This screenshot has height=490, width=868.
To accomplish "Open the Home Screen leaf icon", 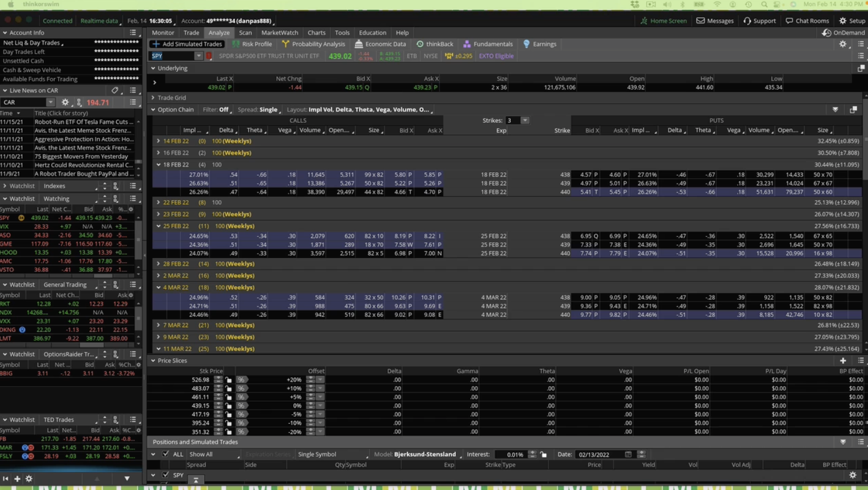I will 644,21.
